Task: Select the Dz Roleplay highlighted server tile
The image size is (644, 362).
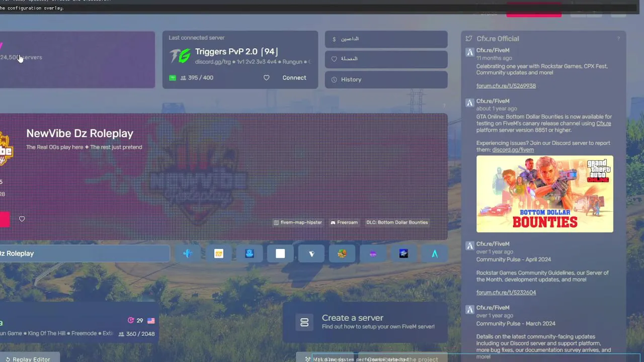Action: tap(85, 253)
